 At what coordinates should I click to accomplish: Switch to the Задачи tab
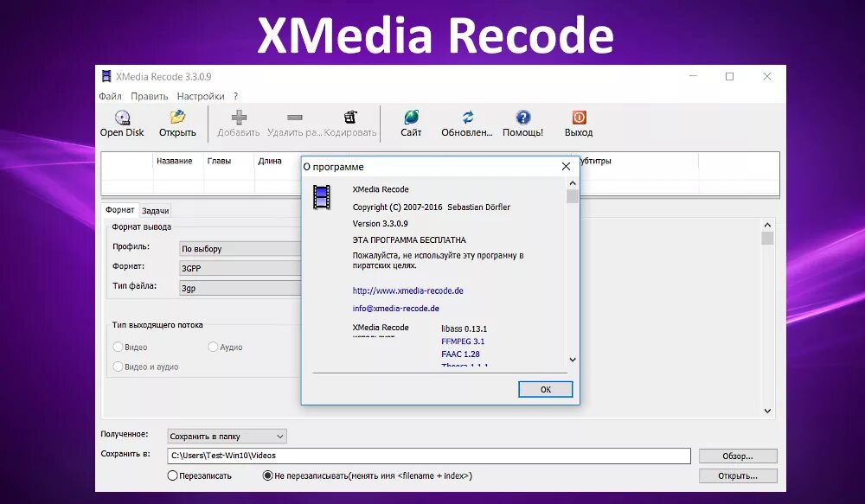[x=155, y=211]
